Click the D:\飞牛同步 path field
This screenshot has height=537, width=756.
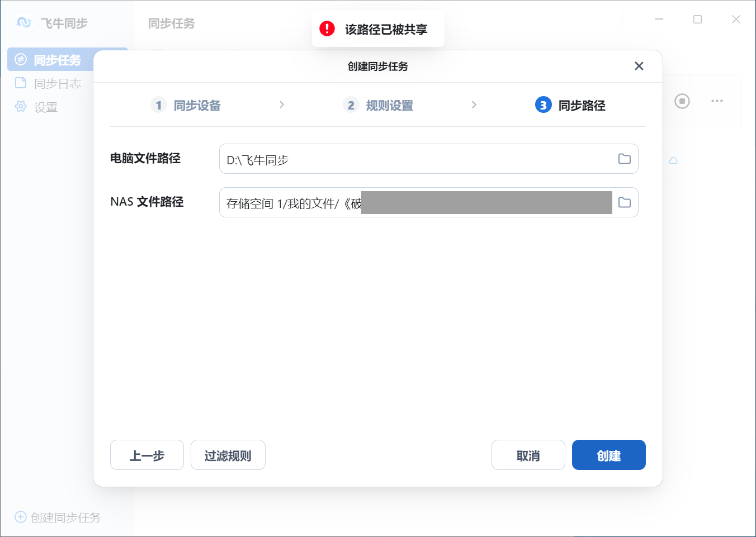pyautogui.click(x=429, y=159)
